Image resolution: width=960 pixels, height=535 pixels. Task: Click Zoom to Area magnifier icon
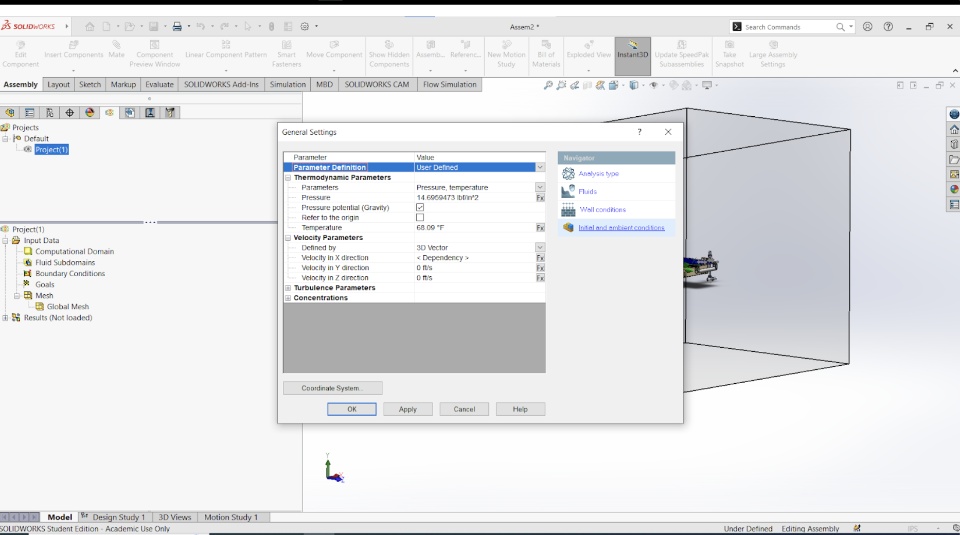click(561, 85)
